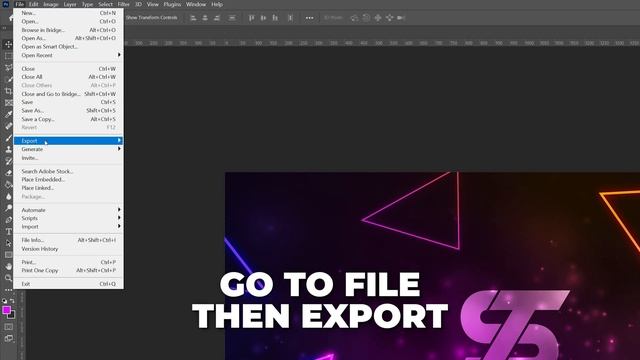640x360 pixels.
Task: Select the Crop tool
Action: (x=8, y=91)
